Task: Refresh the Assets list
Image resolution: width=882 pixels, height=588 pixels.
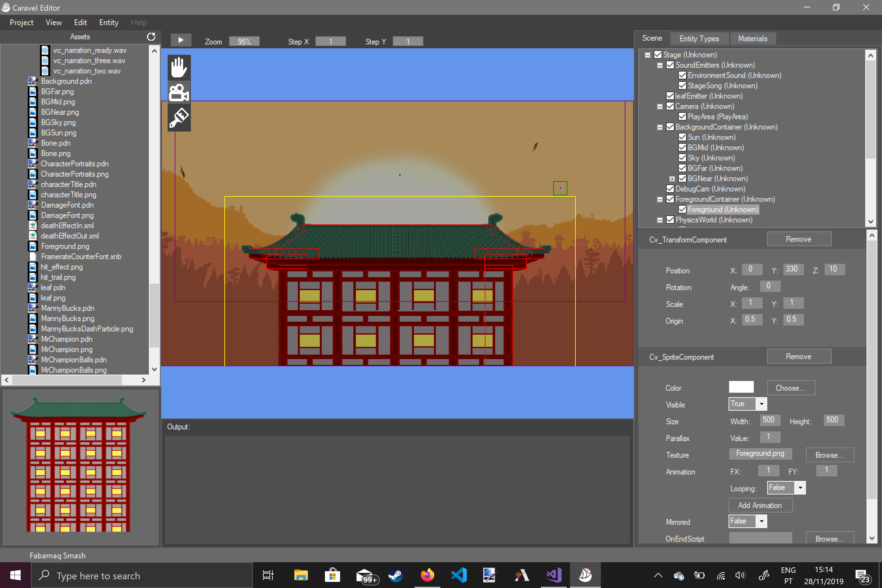Action: tap(151, 37)
